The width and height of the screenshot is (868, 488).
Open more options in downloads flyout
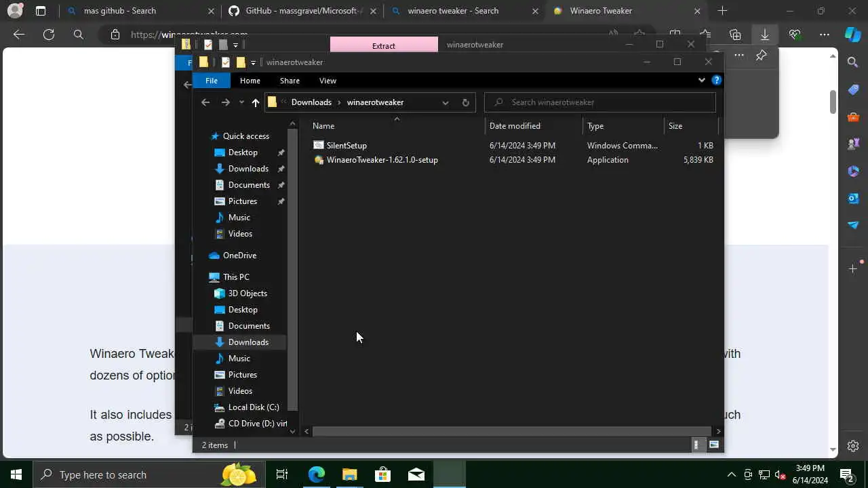point(739,56)
